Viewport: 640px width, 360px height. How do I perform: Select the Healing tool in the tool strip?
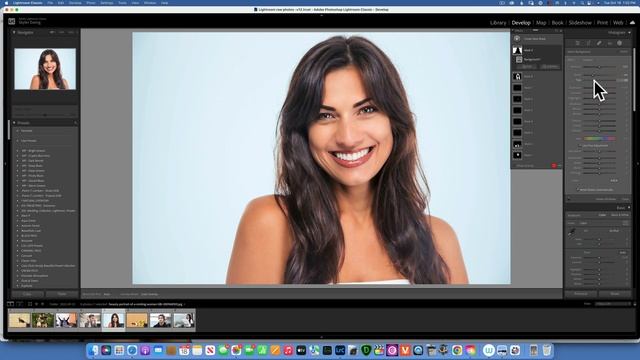click(x=599, y=43)
